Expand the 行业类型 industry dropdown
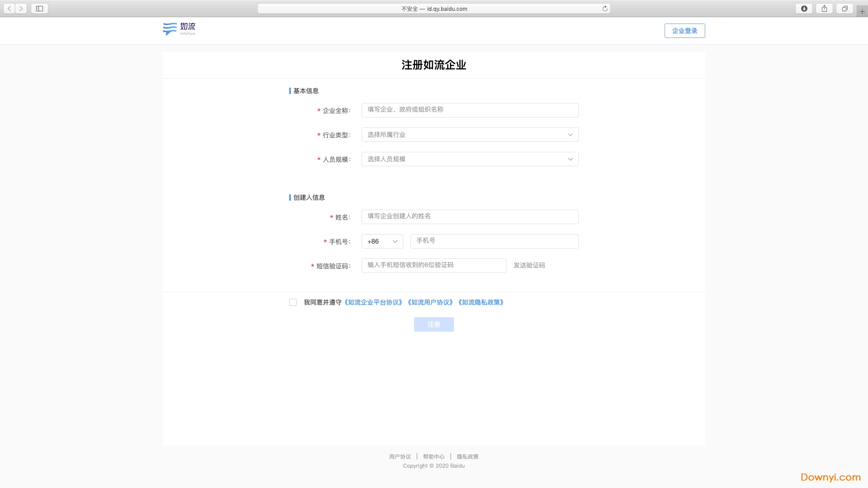This screenshot has width=868, height=488. pos(470,135)
